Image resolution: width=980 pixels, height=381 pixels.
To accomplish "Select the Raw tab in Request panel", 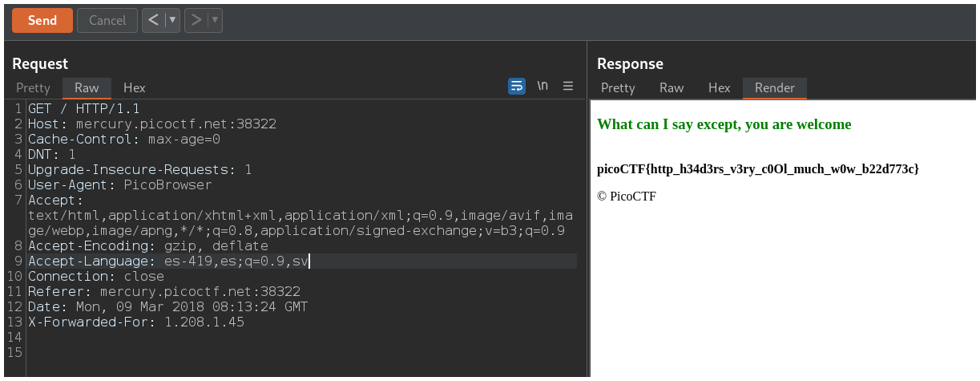I will (87, 87).
